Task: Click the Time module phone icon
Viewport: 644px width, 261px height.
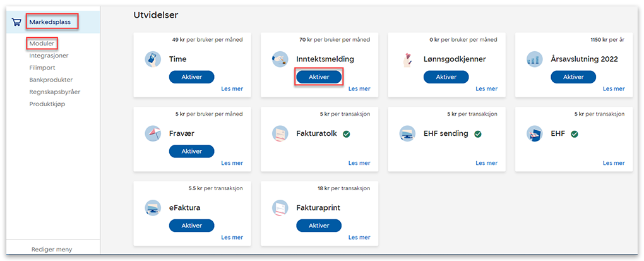Action: click(x=153, y=59)
